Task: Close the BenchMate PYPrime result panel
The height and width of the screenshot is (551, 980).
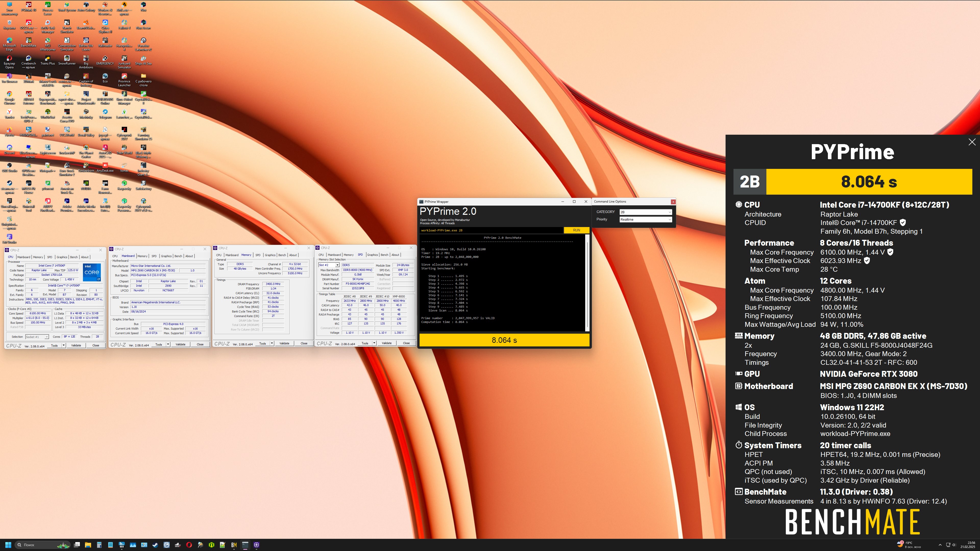Action: coord(972,142)
